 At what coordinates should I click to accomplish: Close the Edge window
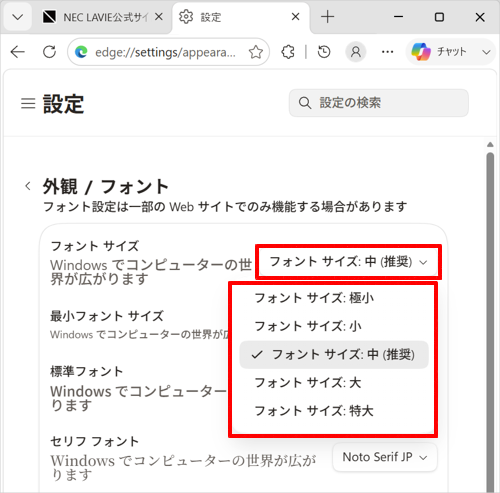(480, 17)
